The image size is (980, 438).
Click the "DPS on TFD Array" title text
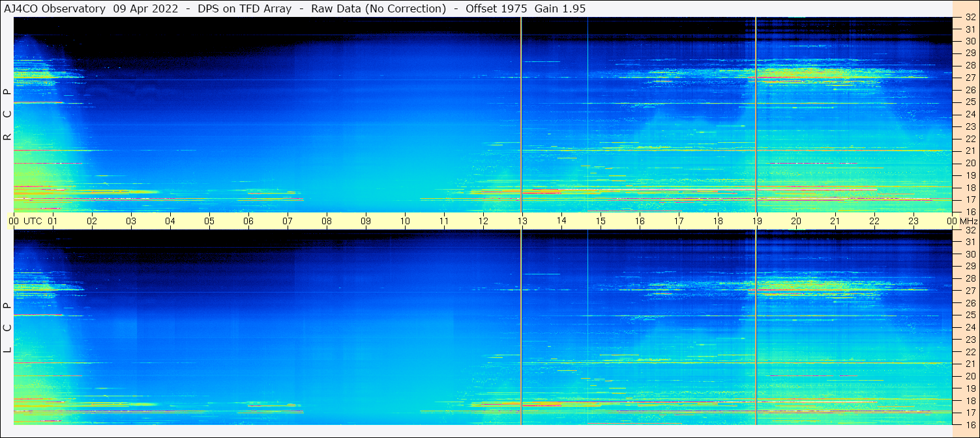tap(245, 8)
